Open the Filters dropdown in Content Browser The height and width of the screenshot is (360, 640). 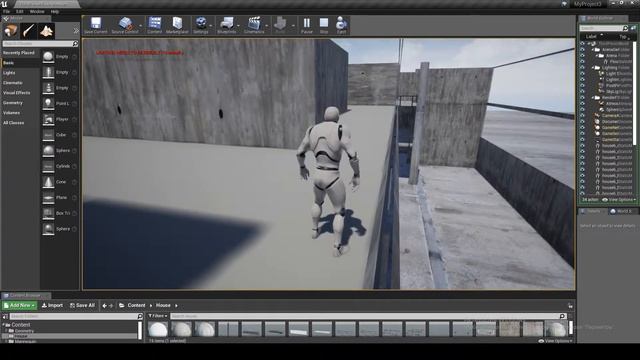(x=158, y=316)
